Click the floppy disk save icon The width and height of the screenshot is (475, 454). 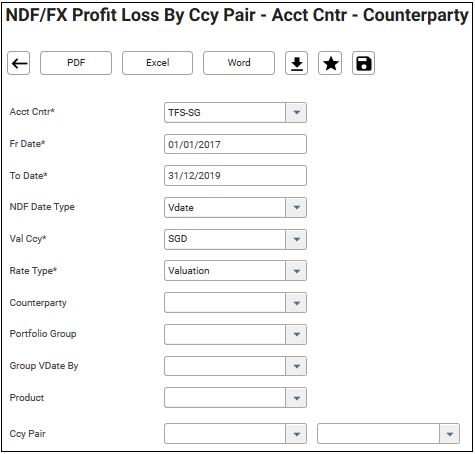[364, 63]
